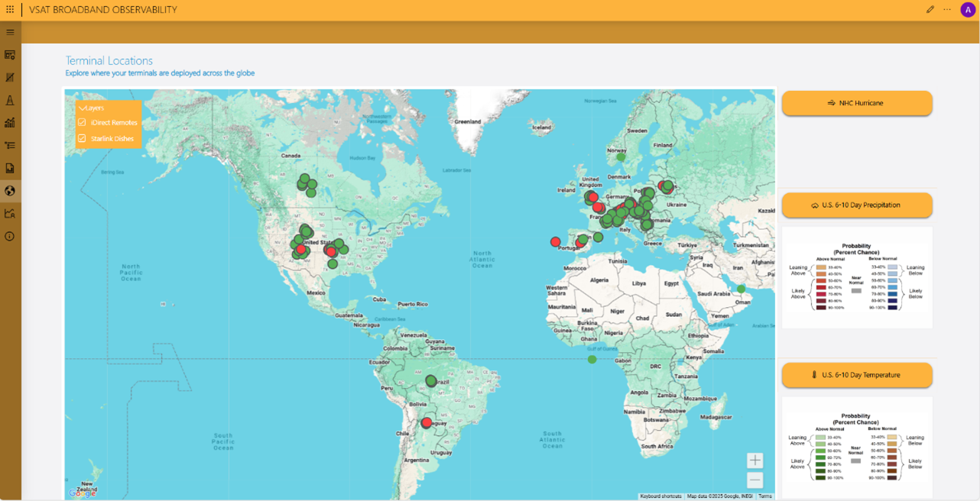Screen dimensions: 980x501
Task: Open the precipitation probability legend image
Action: (x=857, y=277)
